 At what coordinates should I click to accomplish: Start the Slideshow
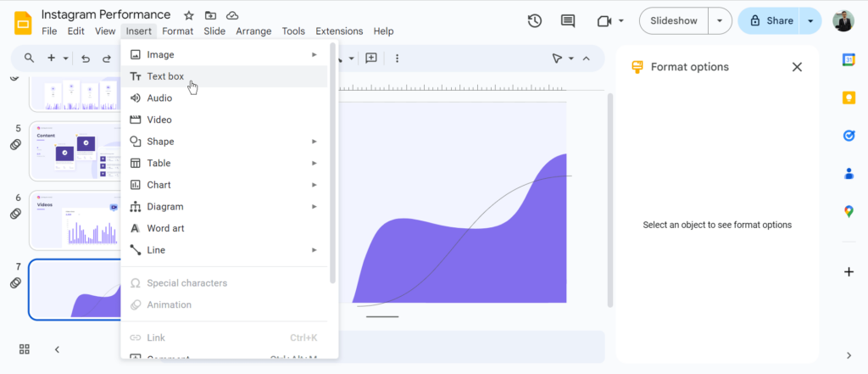point(673,21)
